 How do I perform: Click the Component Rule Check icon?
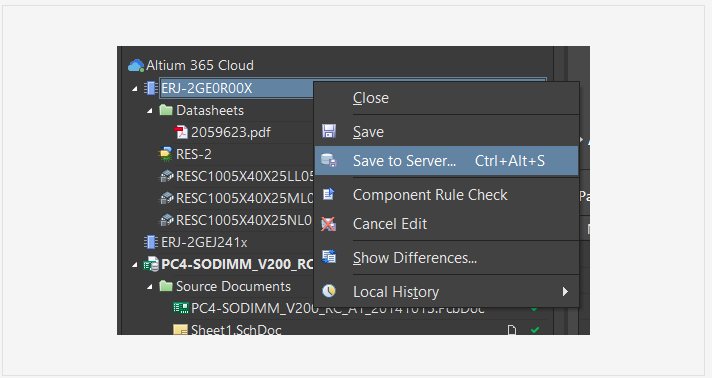pos(329,194)
